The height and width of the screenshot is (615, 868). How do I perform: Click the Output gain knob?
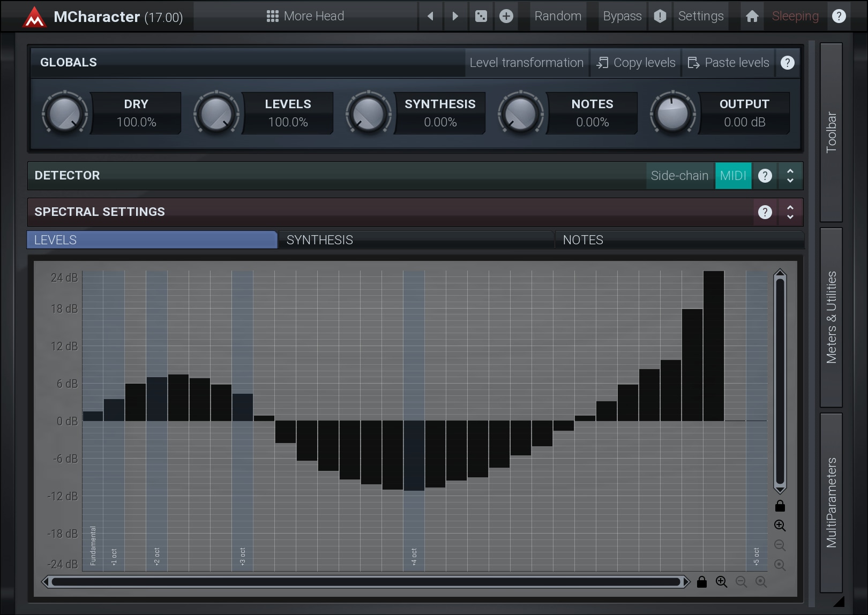coord(672,113)
